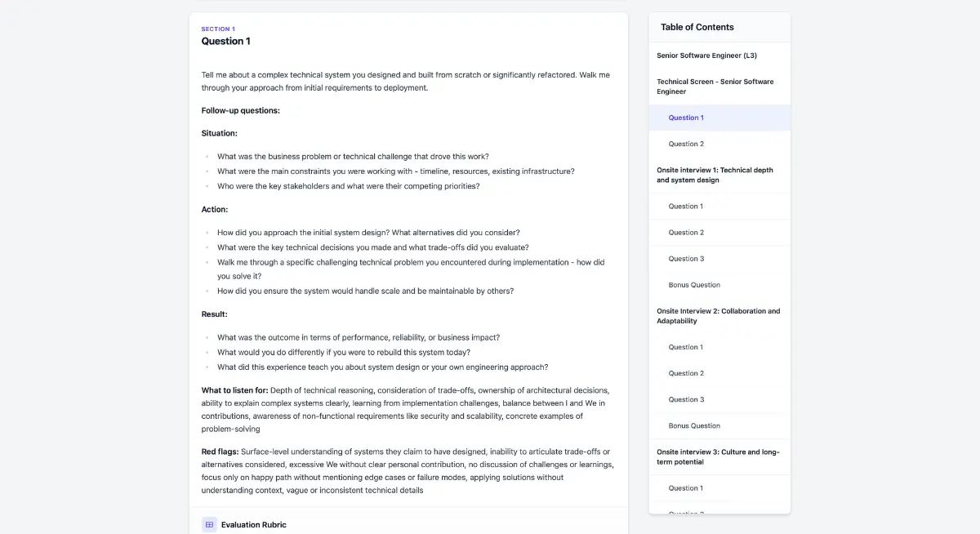The width and height of the screenshot is (980, 534).
Task: Jump to Onsite interview 1: Technical depth section
Action: point(719,175)
